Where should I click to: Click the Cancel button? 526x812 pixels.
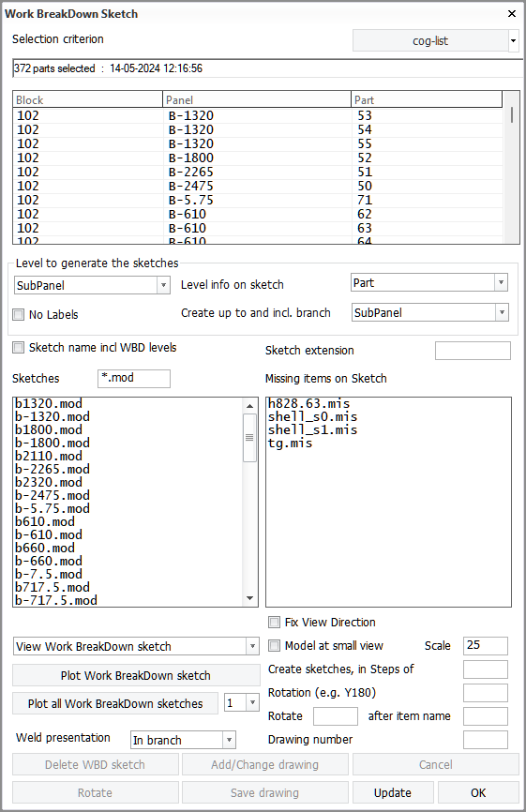tap(436, 764)
